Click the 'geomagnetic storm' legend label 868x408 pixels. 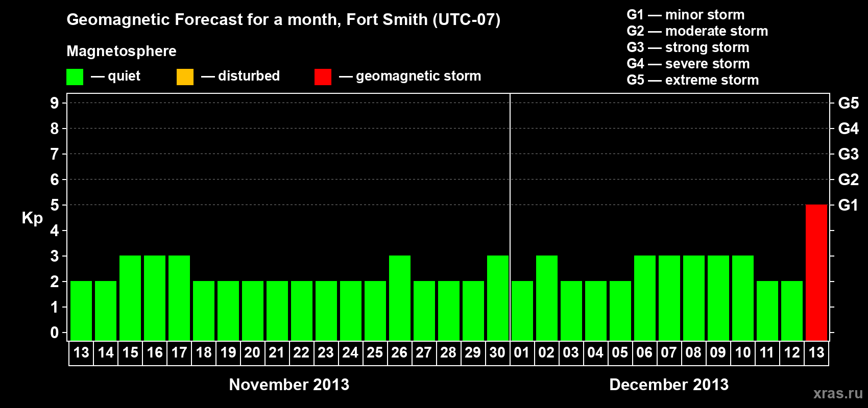coord(419,76)
